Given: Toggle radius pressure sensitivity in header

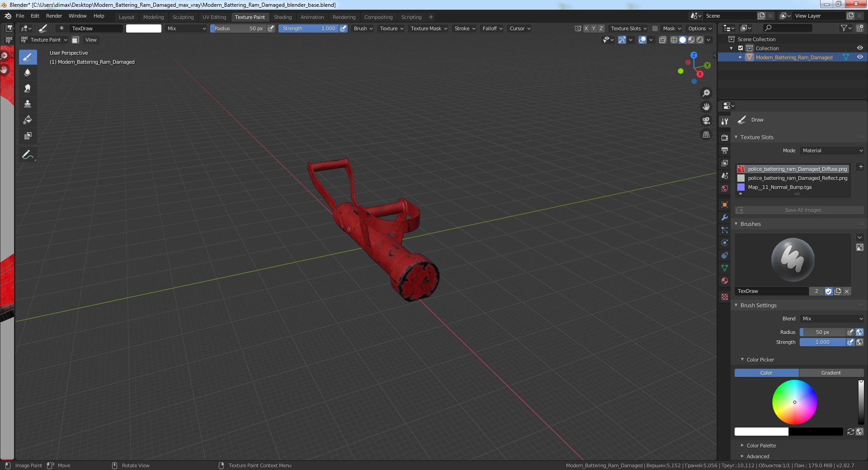Looking at the screenshot, I should (x=271, y=28).
